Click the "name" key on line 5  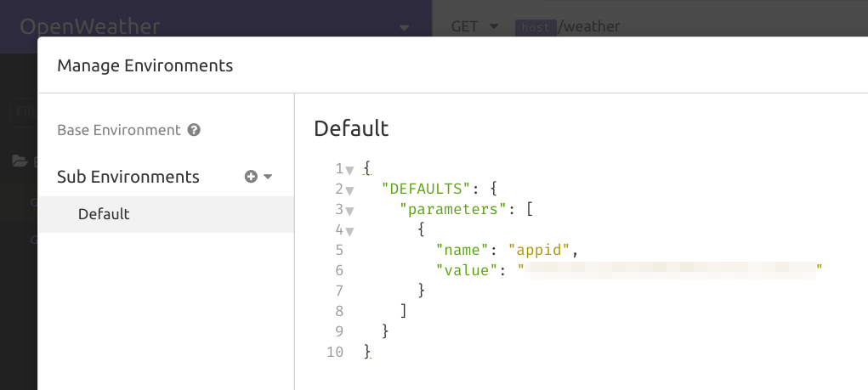462,251
